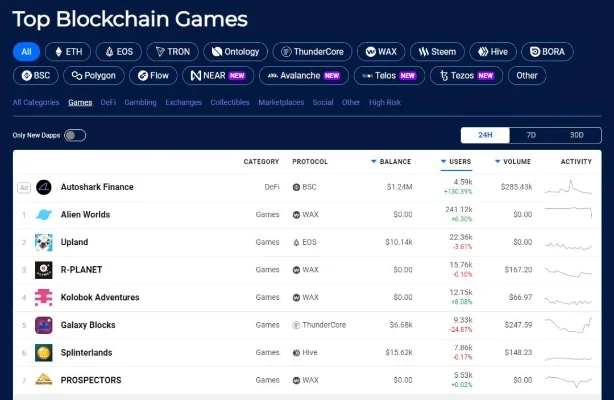Click the Ad badge beside Autoshark Finance
Viewport: 614px width, 400px height.
tap(24, 188)
